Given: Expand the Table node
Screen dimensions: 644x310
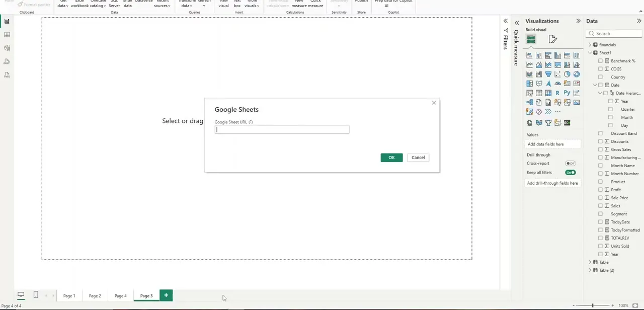Looking at the screenshot, I should point(590,262).
